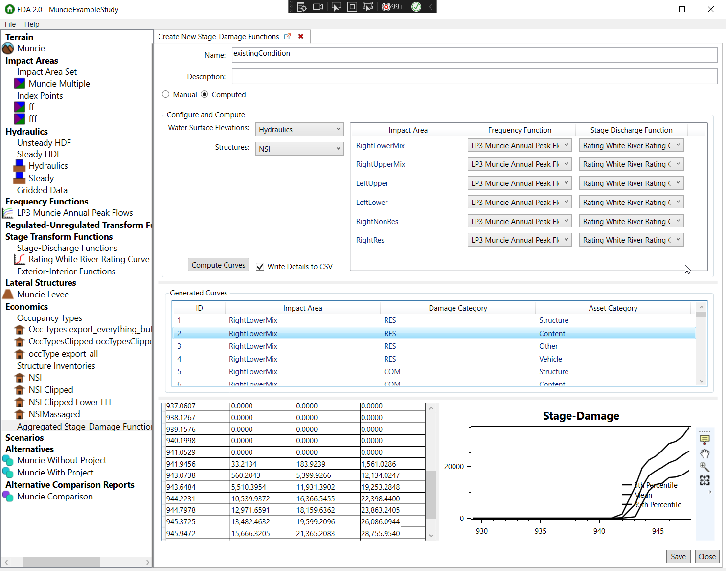726x588 pixels.
Task: Select the NSI structure inventory icon
Action: (x=20, y=377)
